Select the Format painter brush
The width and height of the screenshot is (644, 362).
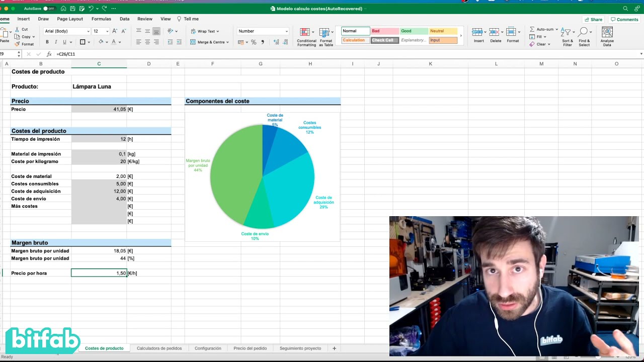click(x=17, y=44)
